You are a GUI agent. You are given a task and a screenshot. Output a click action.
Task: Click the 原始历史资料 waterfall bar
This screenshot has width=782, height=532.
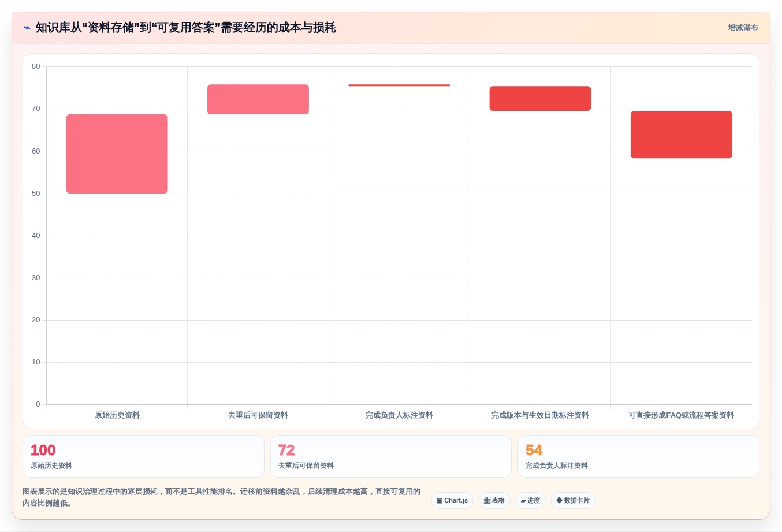pos(117,154)
